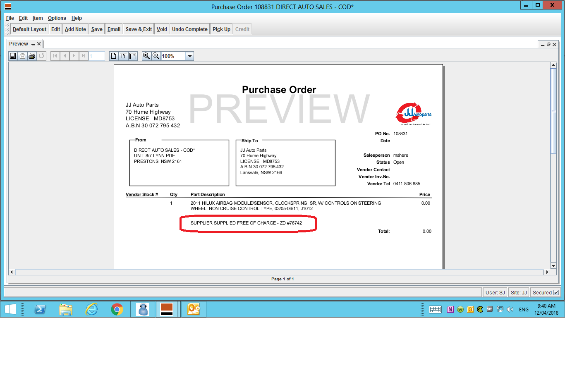Click the network tray icon
Image resolution: width=565 pixels, height=392 pixels.
tap(500, 309)
